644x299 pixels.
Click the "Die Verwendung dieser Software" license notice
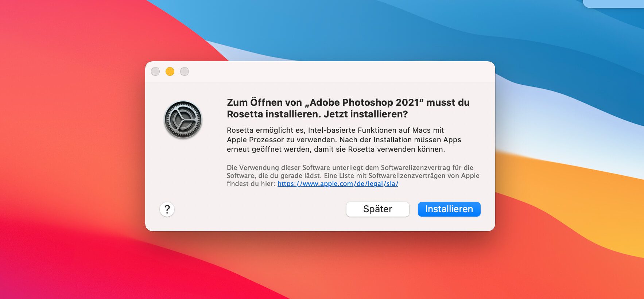pyautogui.click(x=350, y=168)
